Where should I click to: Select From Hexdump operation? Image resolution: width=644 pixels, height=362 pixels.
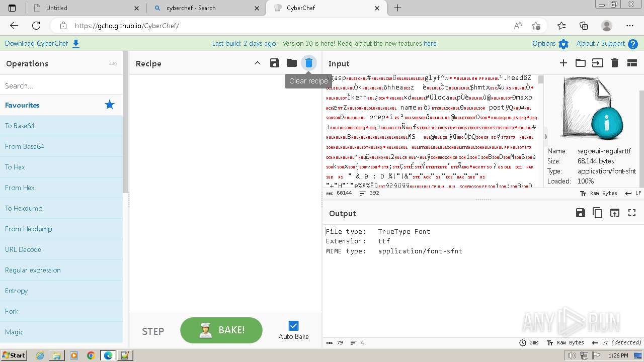(x=61, y=229)
